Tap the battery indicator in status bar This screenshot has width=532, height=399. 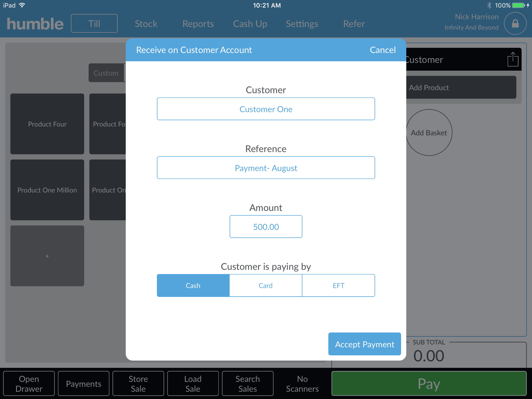[x=518, y=5]
